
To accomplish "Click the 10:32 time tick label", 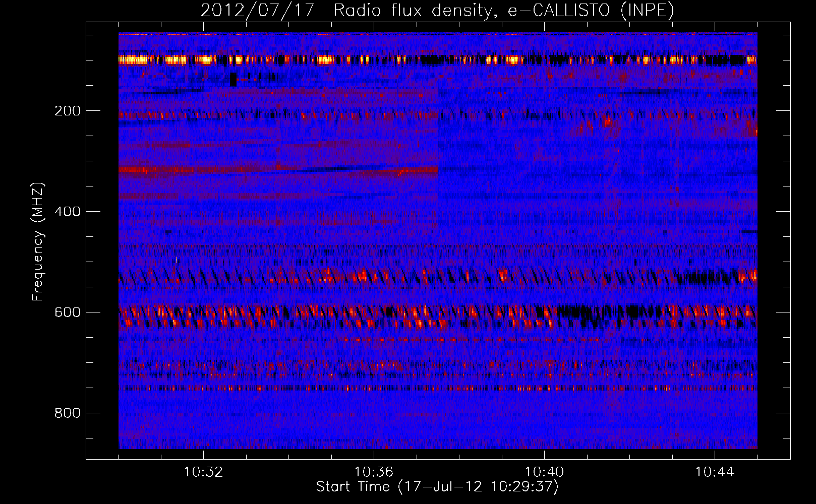I will (203, 472).
